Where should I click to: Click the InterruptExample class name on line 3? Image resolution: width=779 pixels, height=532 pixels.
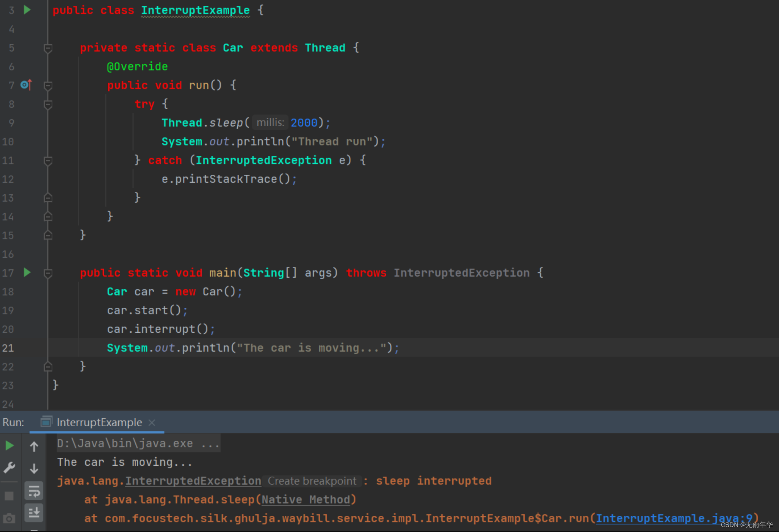tap(195, 10)
